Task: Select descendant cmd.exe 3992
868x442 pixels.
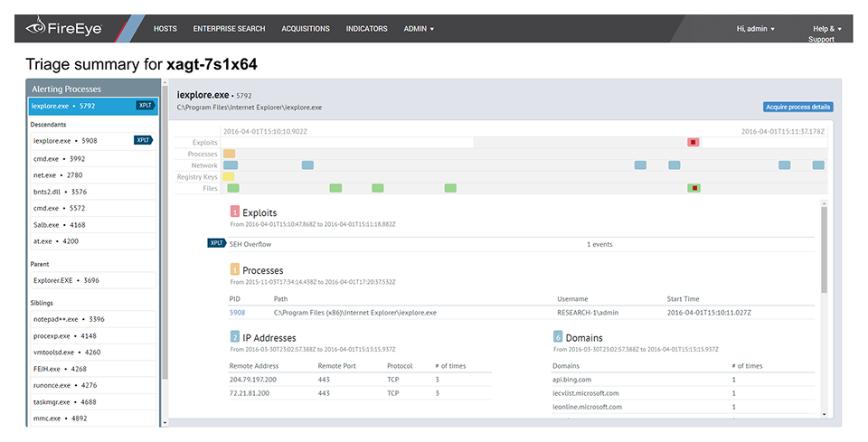Action: tap(93, 159)
